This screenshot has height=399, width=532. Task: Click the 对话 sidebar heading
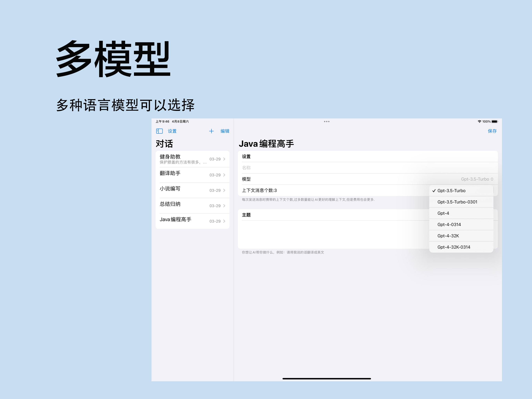[164, 144]
